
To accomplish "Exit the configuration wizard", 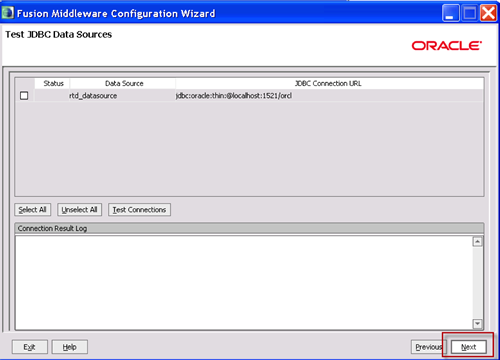I will [30, 347].
